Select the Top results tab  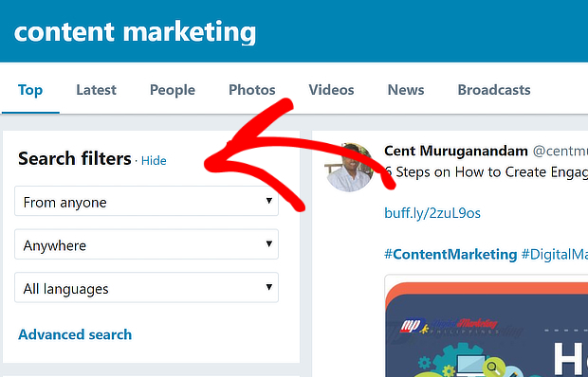point(30,90)
